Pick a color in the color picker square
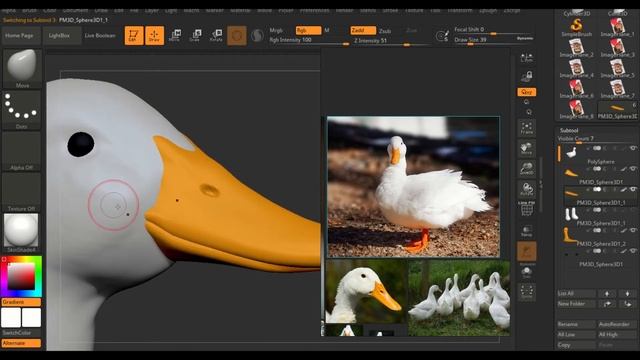The width and height of the screenshot is (640, 360). click(21, 276)
